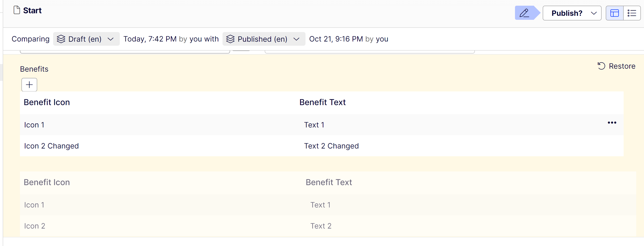Screen dimensions: 644x246
Task: Select the Icon 2 Changed cell
Action: [x=51, y=146]
